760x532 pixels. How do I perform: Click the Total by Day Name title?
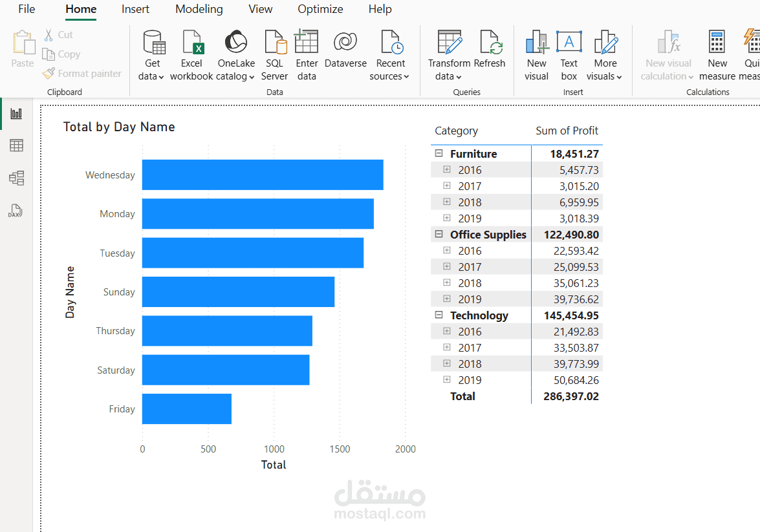click(x=119, y=127)
